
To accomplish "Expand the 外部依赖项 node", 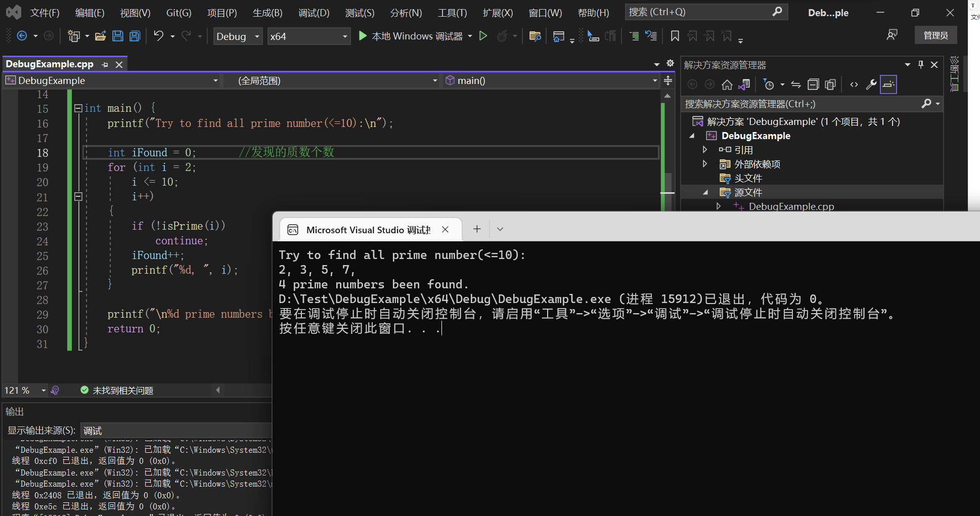I will pyautogui.click(x=704, y=164).
